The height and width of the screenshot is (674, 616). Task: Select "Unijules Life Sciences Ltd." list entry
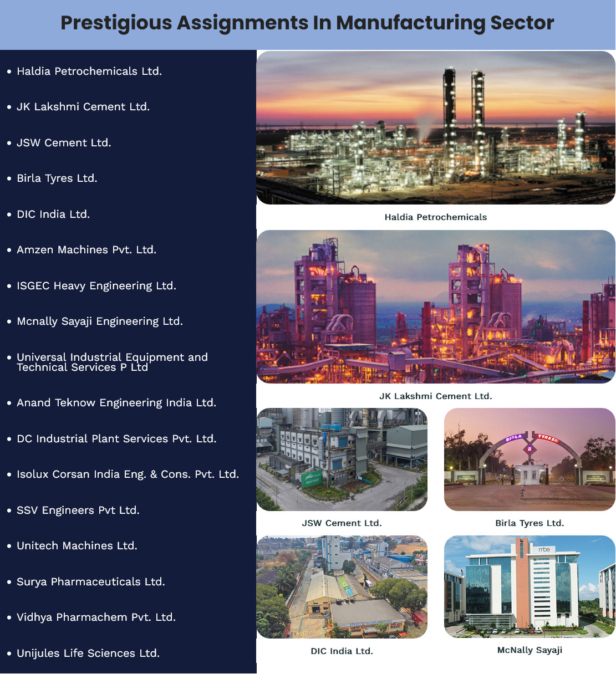point(88,653)
